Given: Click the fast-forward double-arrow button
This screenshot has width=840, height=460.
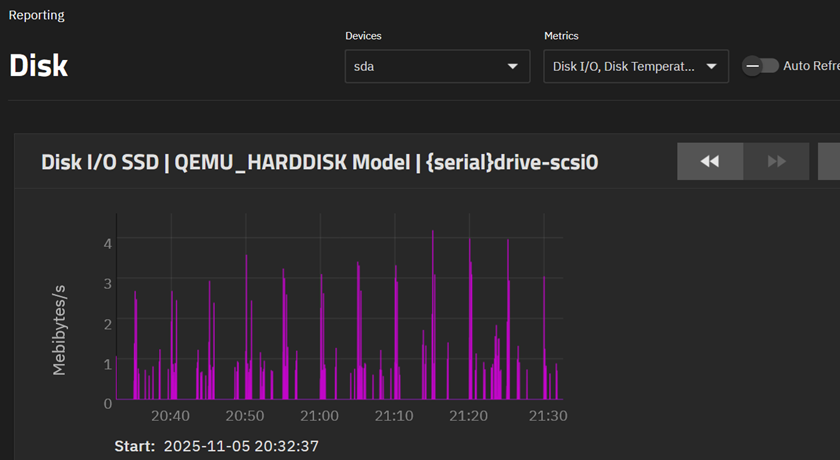Looking at the screenshot, I should 776,161.
